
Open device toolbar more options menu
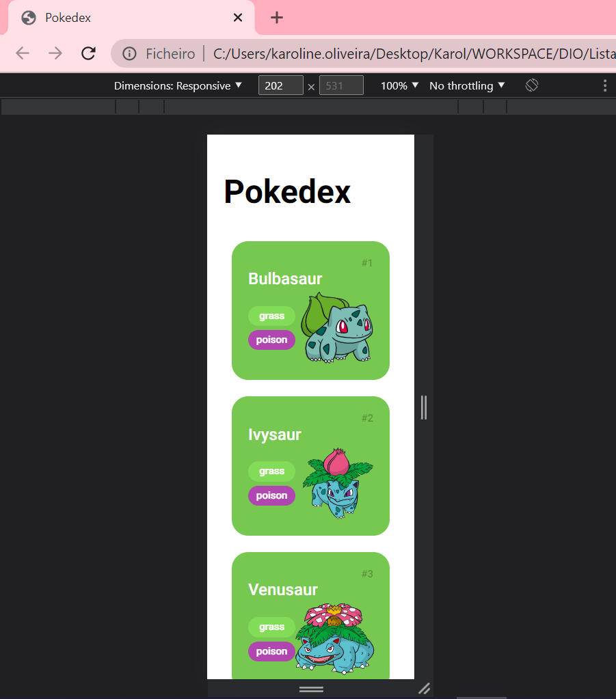click(605, 85)
